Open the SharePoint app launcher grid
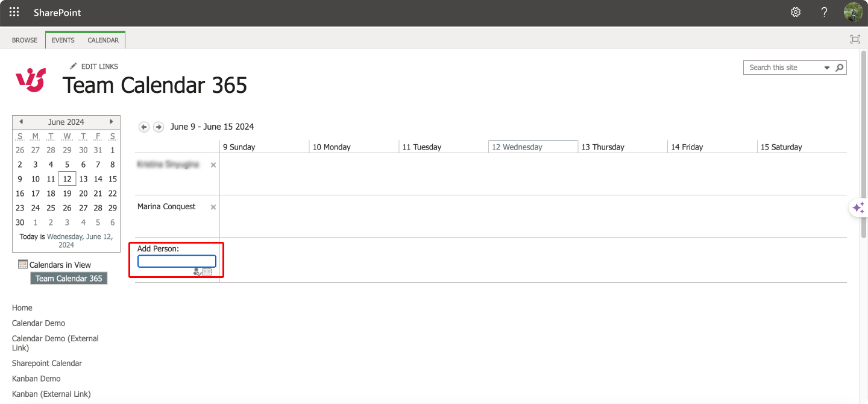868x404 pixels. [14, 12]
